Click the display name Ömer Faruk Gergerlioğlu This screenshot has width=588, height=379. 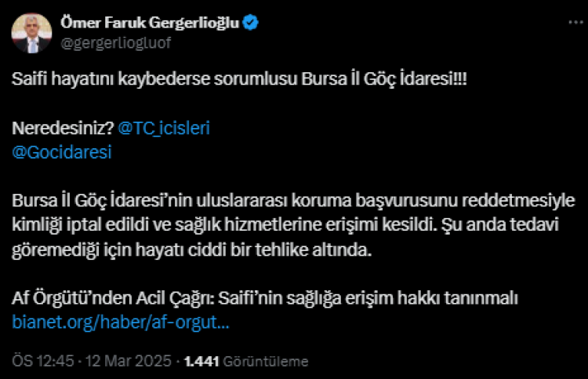149,24
